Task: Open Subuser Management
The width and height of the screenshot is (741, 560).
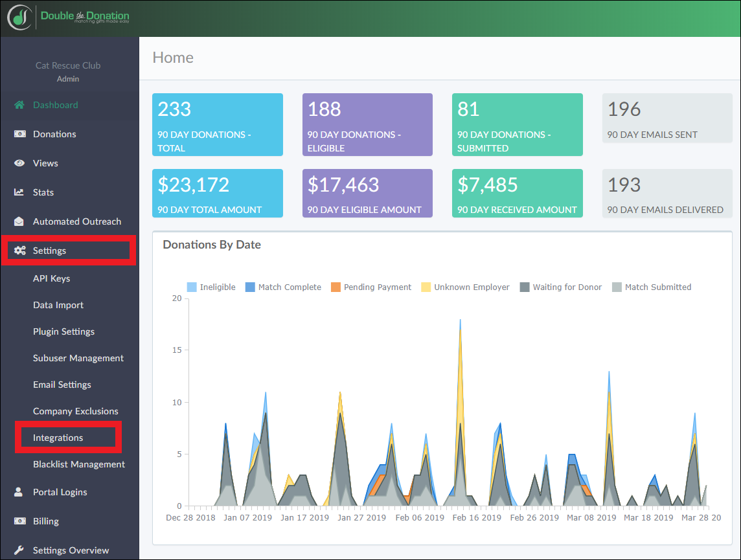Action: 78,358
